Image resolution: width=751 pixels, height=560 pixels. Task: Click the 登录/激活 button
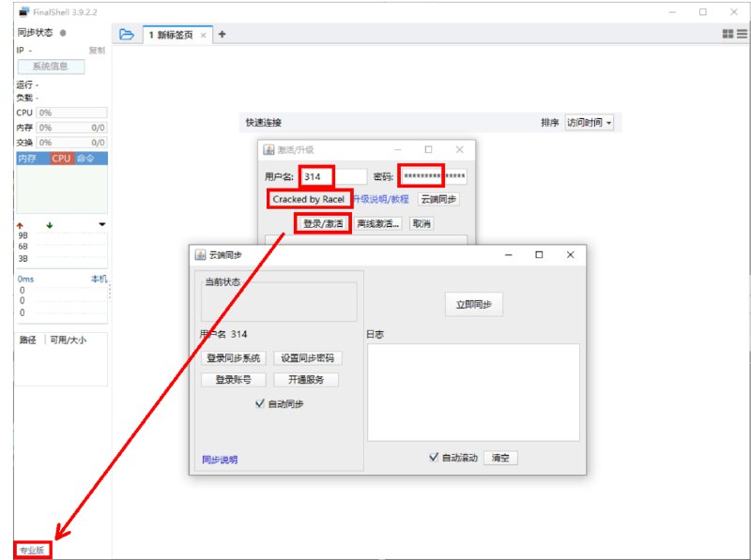click(x=323, y=223)
